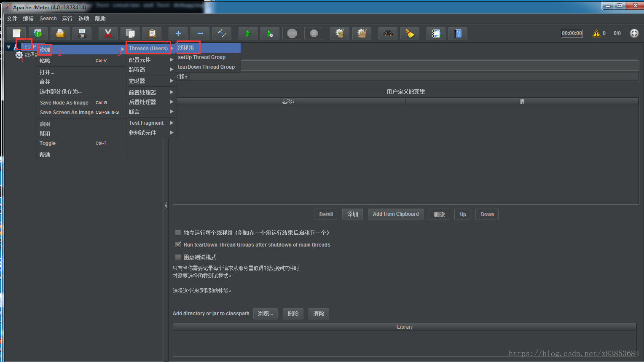Open the 编辑 menu

28,19
